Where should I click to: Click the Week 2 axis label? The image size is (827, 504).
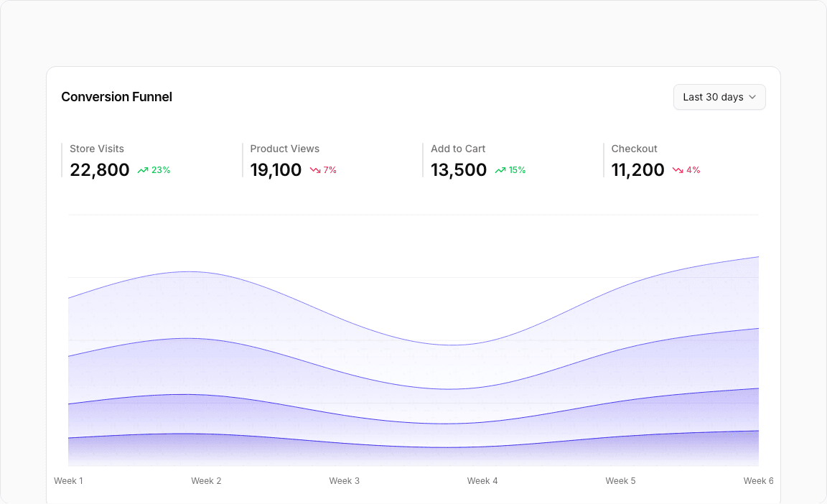(x=206, y=481)
